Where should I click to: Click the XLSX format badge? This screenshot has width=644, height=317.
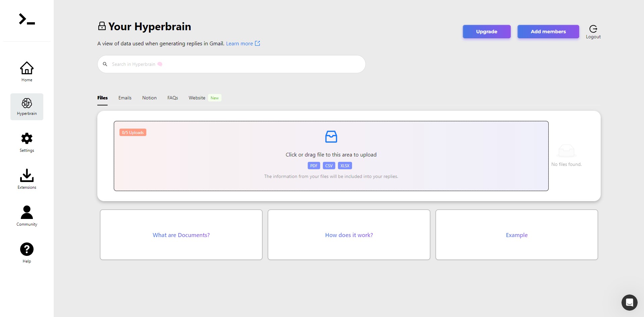click(345, 166)
